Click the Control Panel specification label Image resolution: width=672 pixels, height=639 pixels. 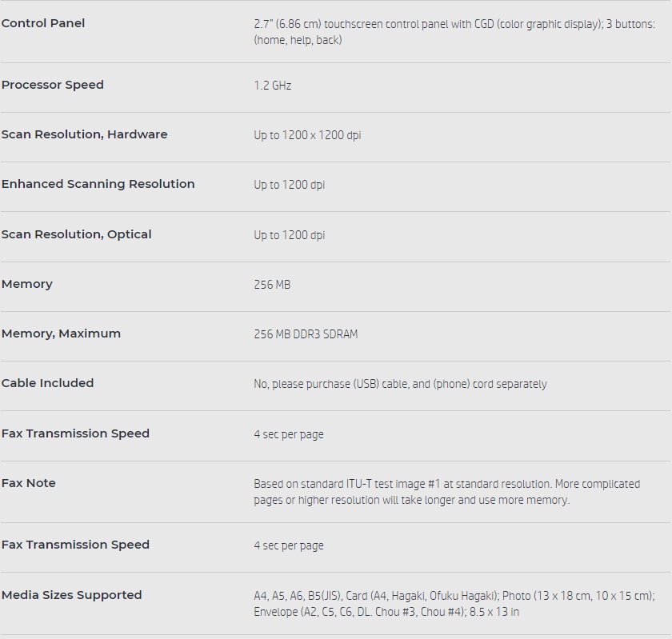[43, 23]
